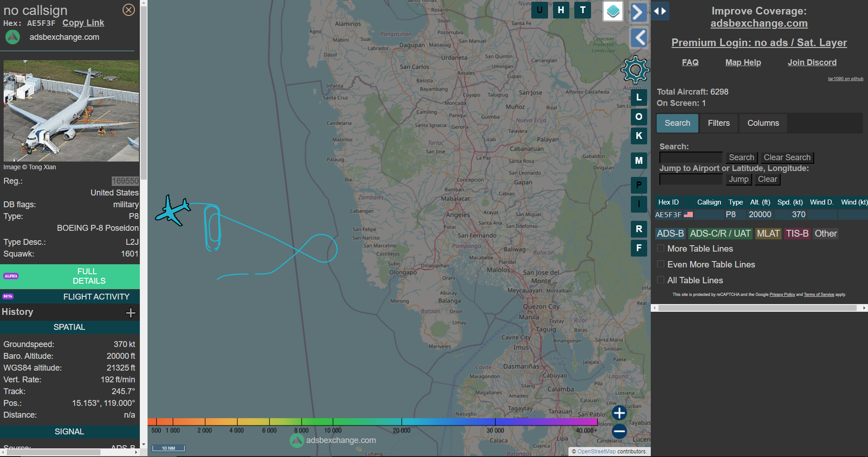Sort table by Spd. (kt) column
Screen dimensions: 868x457
point(790,202)
